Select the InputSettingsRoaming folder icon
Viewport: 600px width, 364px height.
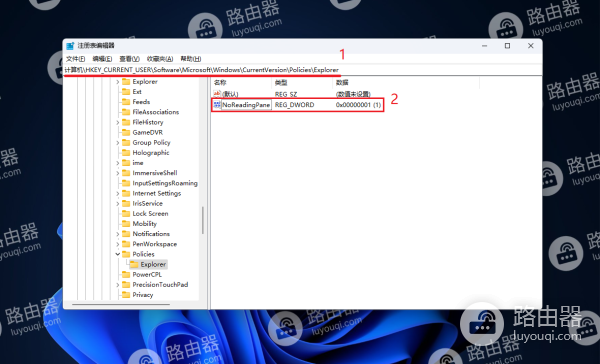[x=126, y=183]
